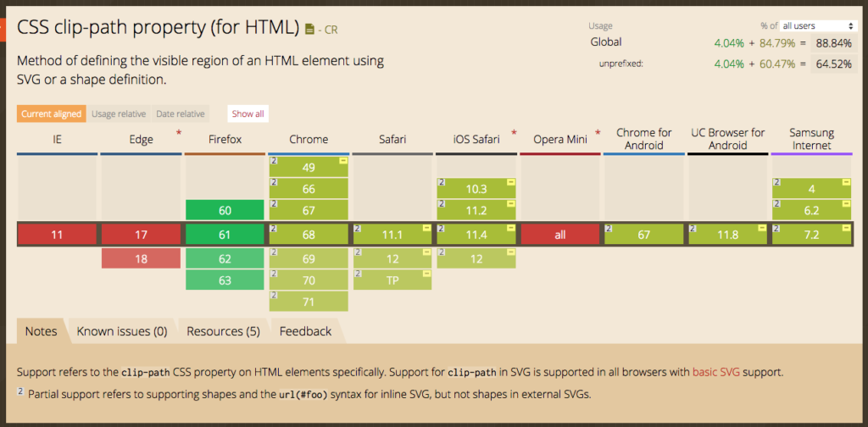Click the Samsung Internet 7.2 cell
Screen dimensions: 868x427
[811, 235]
